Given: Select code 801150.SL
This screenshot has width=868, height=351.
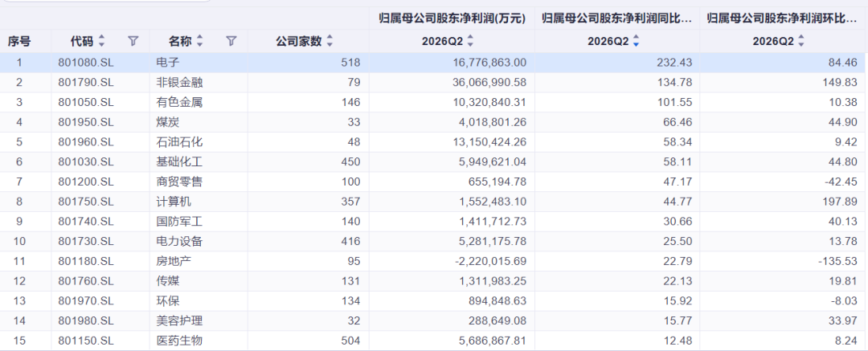Looking at the screenshot, I should tap(86, 341).
